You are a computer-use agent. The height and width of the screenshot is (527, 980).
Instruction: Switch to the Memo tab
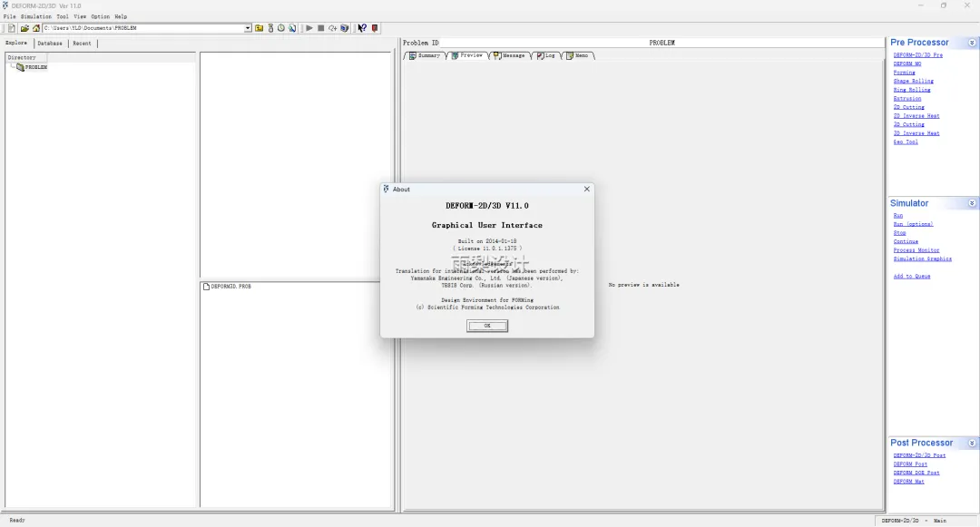[x=577, y=55]
